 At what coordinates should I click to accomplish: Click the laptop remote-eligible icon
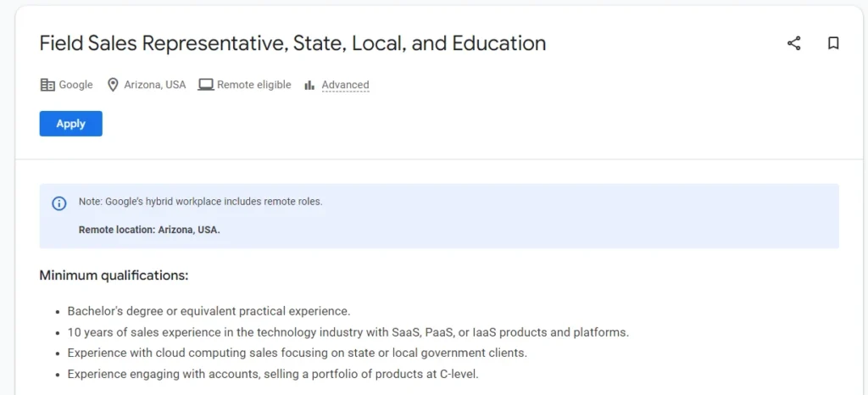[205, 85]
